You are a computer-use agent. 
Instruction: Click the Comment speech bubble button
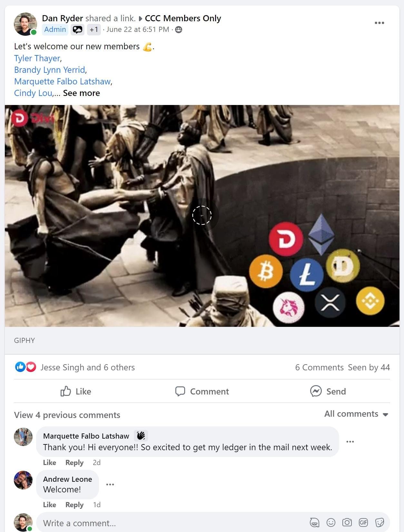(x=202, y=391)
